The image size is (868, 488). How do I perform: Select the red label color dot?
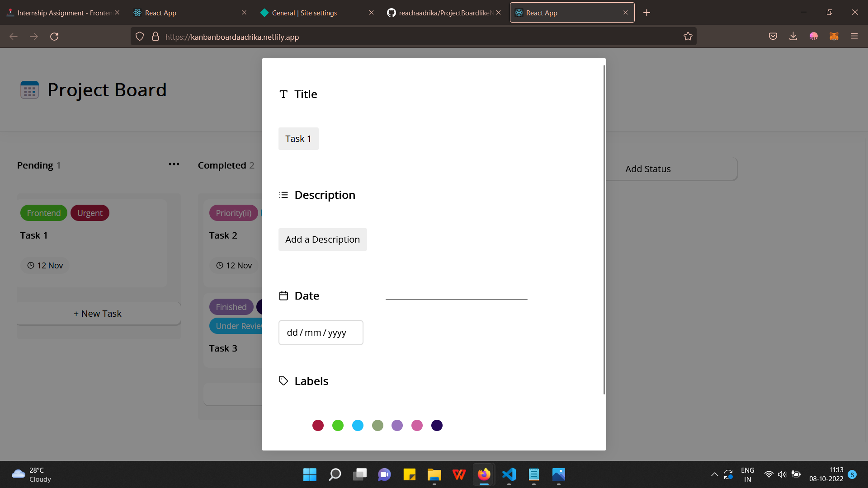[x=318, y=425]
